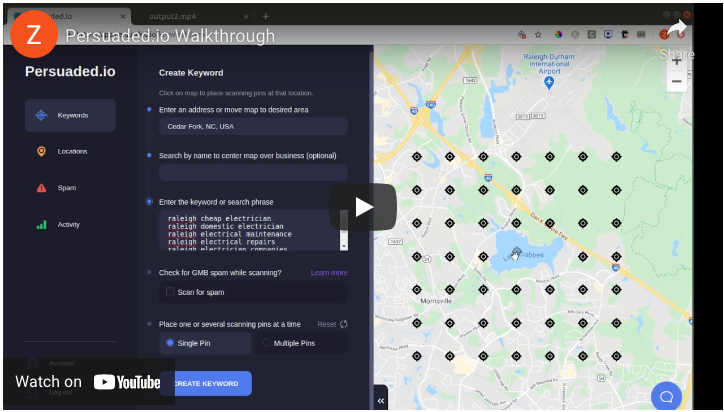Click the Share arrow icon
Screen dimensions: 724x412
pos(677,29)
